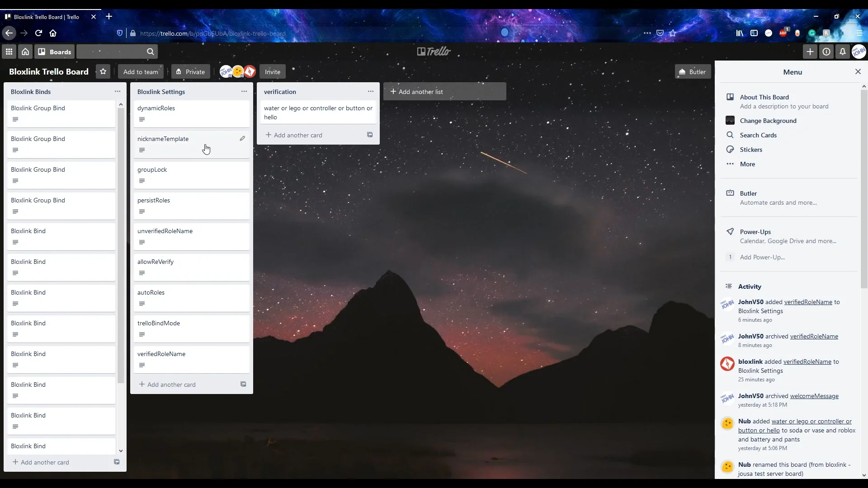Screen dimensions: 868x488
Task: Click template card icon in Bloxlink Settings list
Action: (243, 385)
